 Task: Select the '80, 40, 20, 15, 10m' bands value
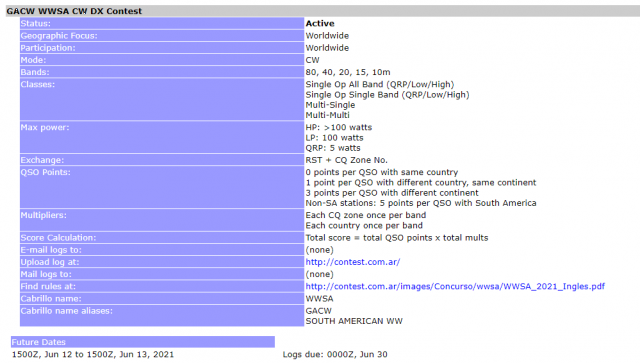[x=348, y=72]
